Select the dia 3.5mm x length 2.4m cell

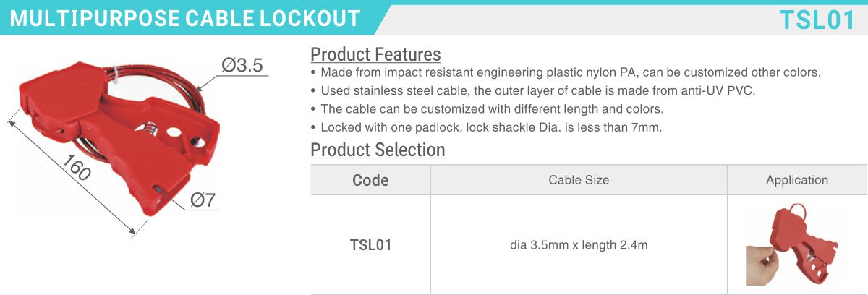point(579,245)
